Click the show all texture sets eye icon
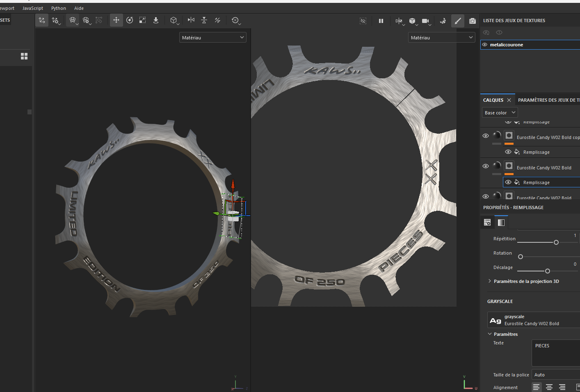This screenshot has width=580, height=392. click(x=486, y=32)
